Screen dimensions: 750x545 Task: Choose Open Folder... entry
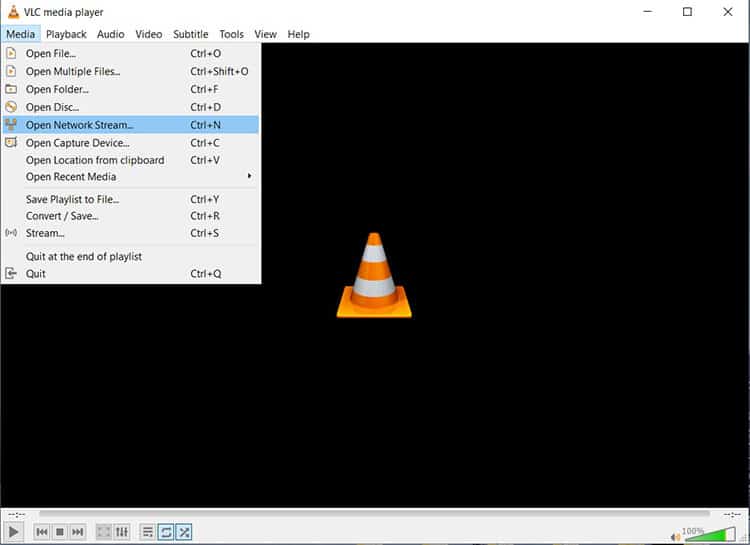pos(131,89)
